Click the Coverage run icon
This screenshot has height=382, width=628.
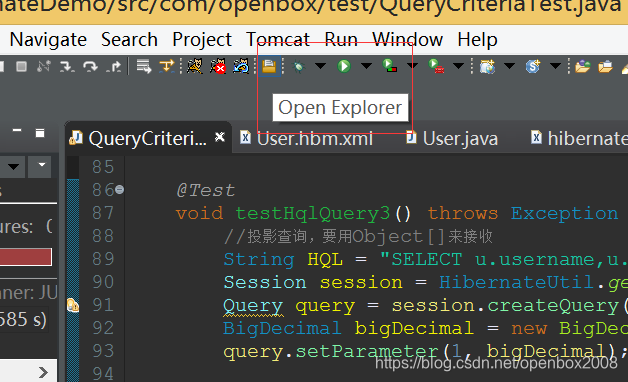click(389, 66)
